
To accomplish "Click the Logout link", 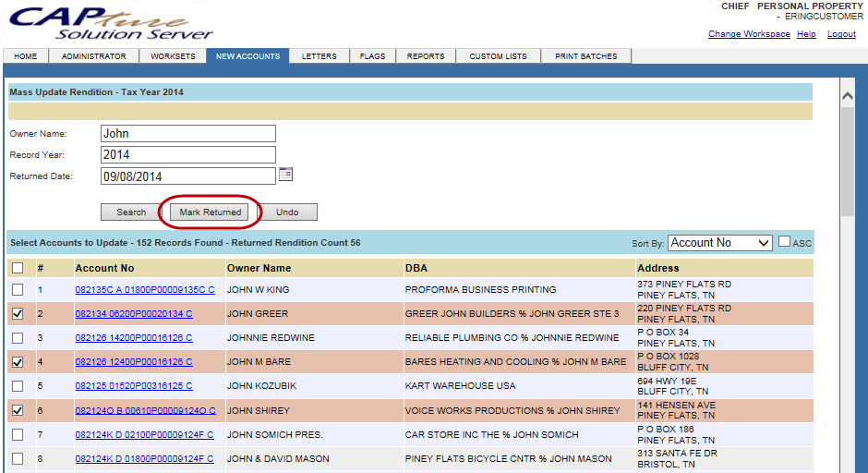I will coord(841,34).
